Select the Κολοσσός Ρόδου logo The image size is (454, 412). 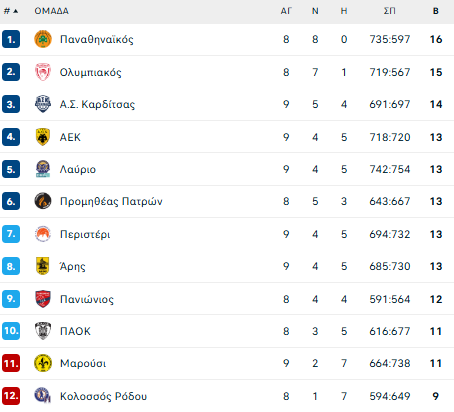tap(43, 396)
